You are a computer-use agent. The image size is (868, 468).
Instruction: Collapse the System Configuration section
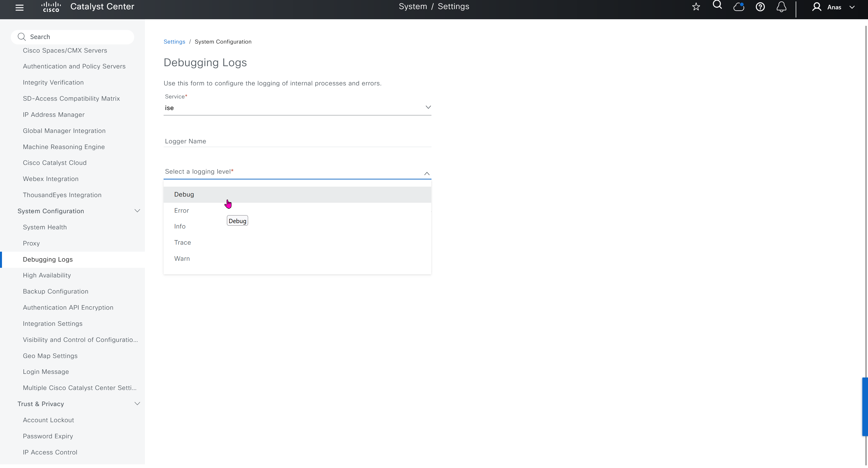click(137, 211)
